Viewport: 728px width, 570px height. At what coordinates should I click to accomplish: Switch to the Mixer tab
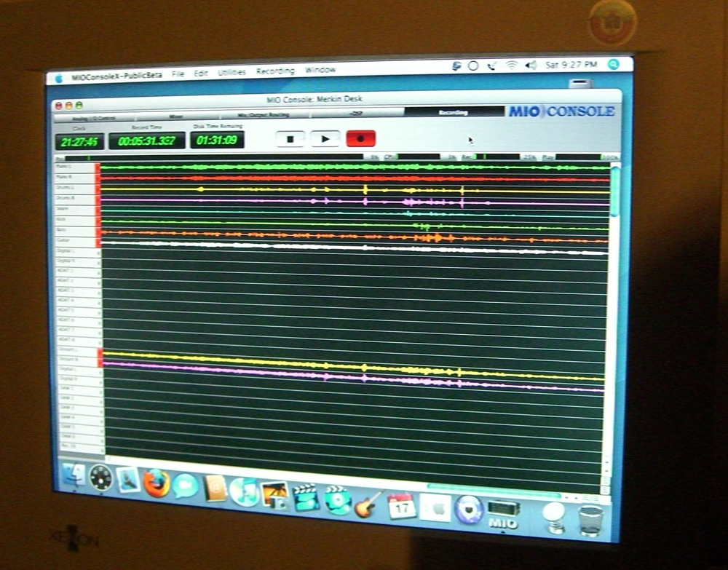click(176, 117)
